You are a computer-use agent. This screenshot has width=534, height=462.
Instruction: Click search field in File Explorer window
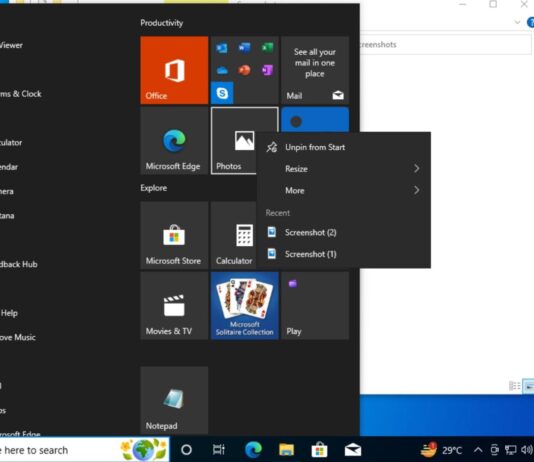coord(445,45)
